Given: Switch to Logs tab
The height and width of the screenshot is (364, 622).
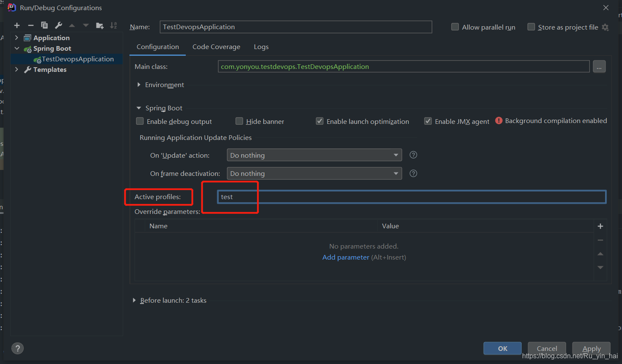Looking at the screenshot, I should click(261, 47).
